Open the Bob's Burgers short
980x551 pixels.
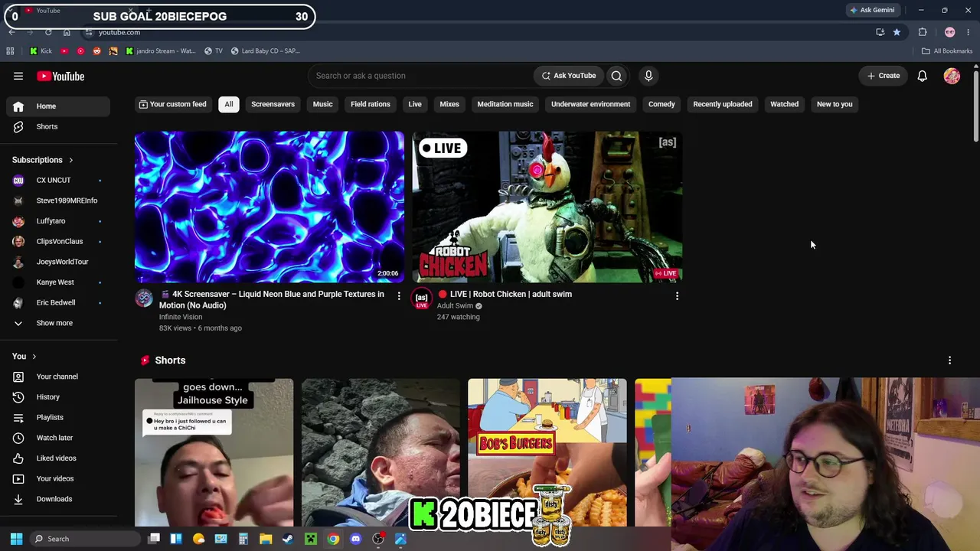coord(547,452)
